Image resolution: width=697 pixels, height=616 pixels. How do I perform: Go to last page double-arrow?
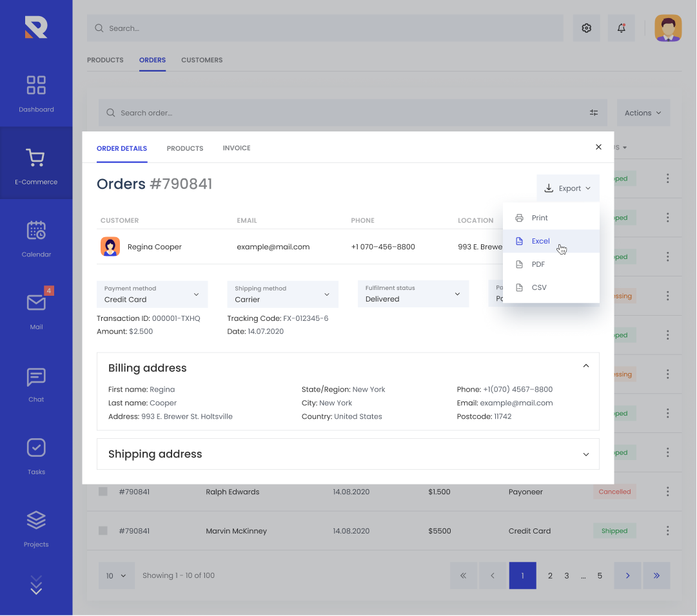coord(656,575)
